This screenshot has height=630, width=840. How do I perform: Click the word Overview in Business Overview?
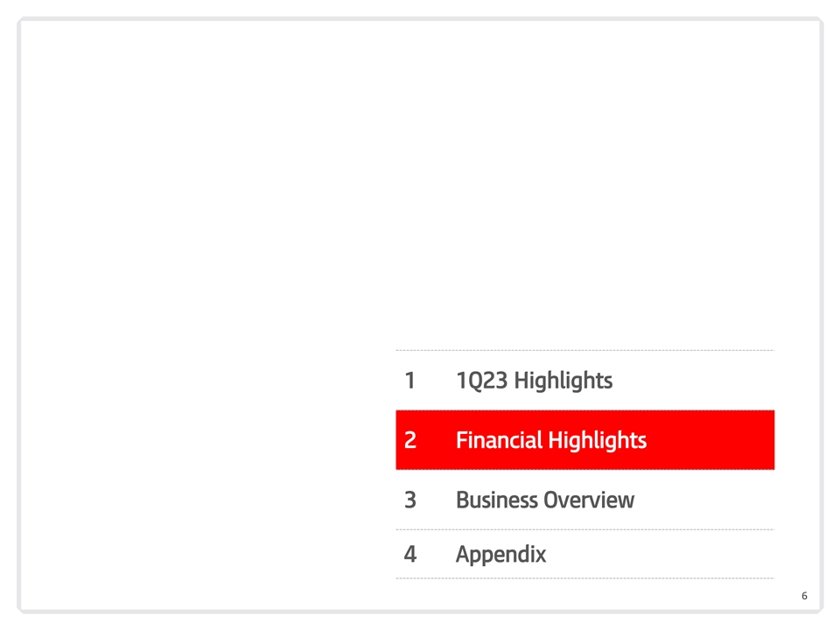point(589,500)
